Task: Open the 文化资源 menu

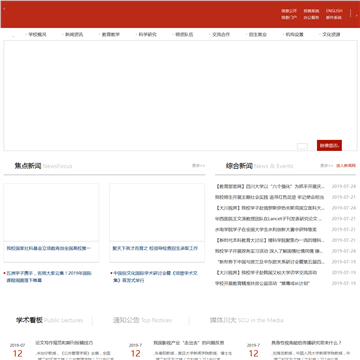Action: [331, 34]
